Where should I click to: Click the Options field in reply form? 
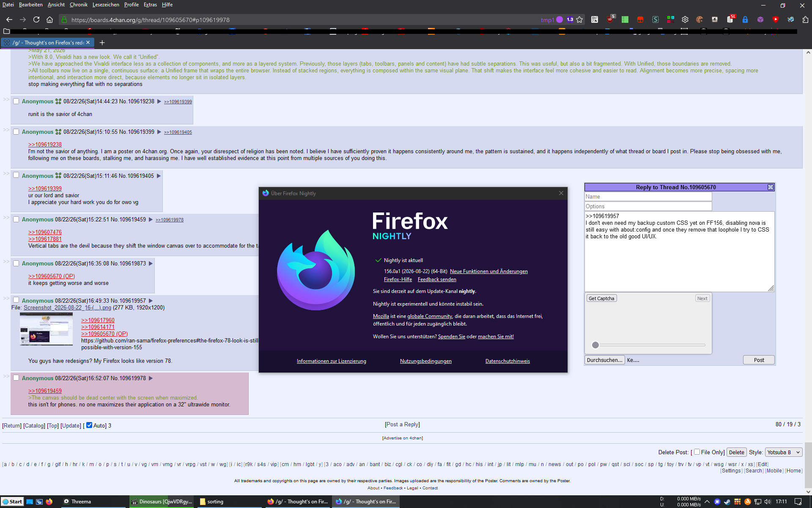tap(648, 206)
